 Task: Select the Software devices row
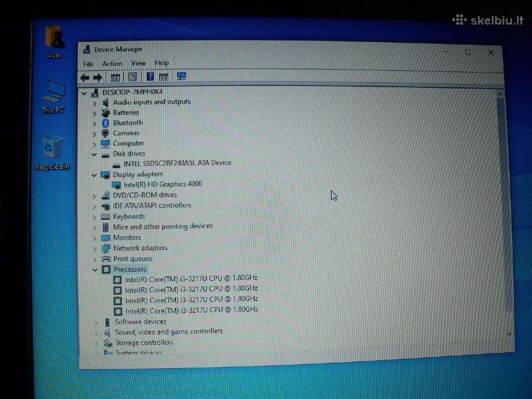click(141, 322)
